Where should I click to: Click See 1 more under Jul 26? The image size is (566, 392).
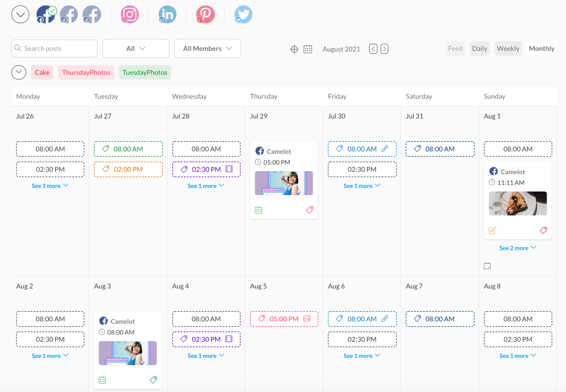click(50, 186)
